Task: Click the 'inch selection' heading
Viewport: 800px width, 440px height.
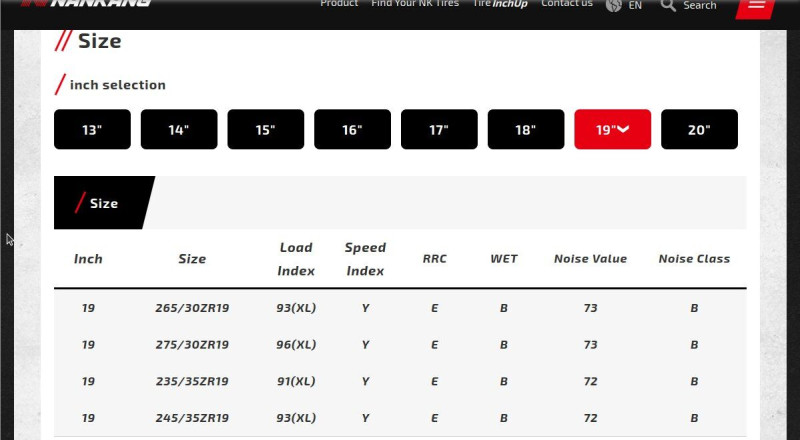Action: click(117, 85)
